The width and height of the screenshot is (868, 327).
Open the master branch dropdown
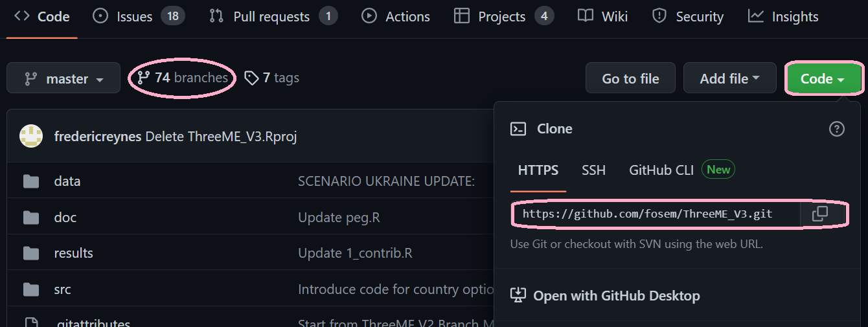(x=63, y=78)
